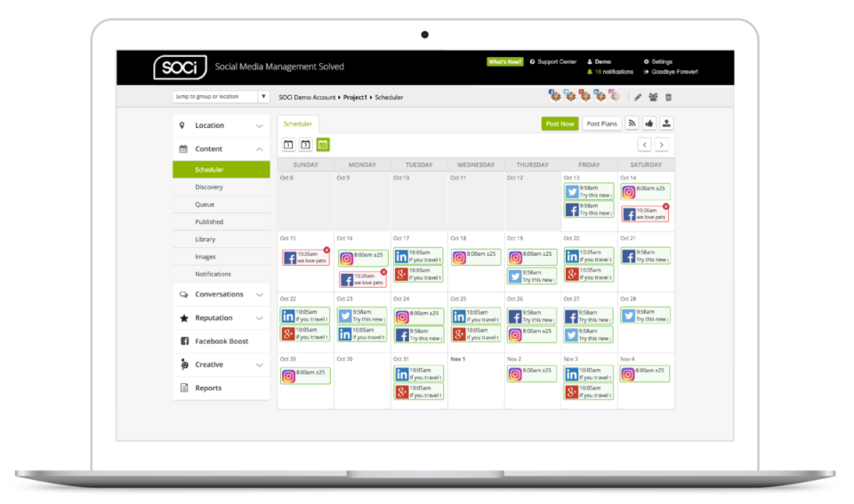Open the group users icon in breadcrumb bar
854x504 pixels.
pos(653,98)
